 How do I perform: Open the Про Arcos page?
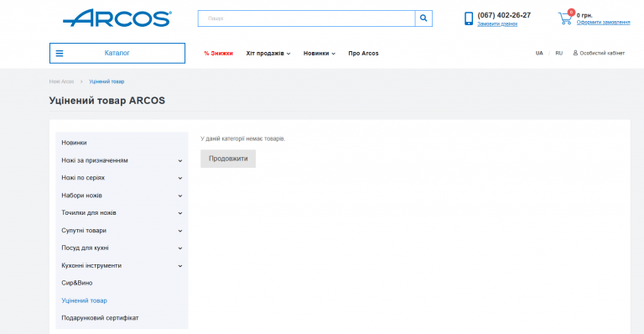tap(363, 54)
